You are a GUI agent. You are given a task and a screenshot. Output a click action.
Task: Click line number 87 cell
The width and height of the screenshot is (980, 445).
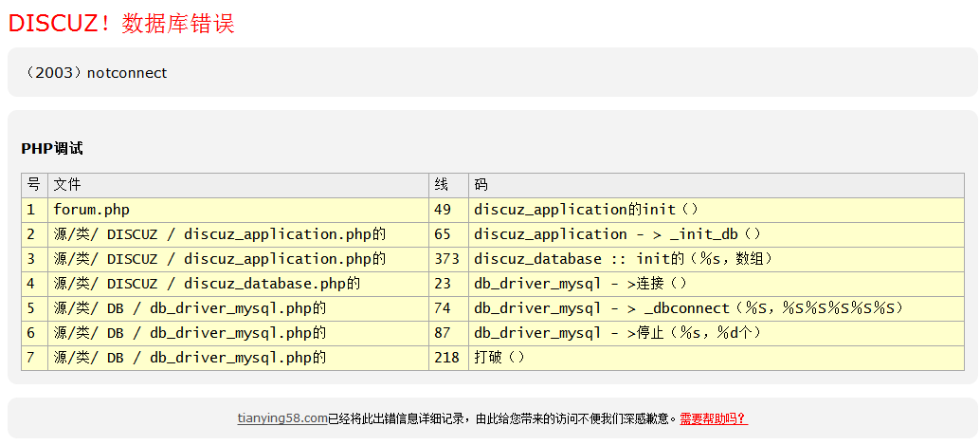click(448, 333)
